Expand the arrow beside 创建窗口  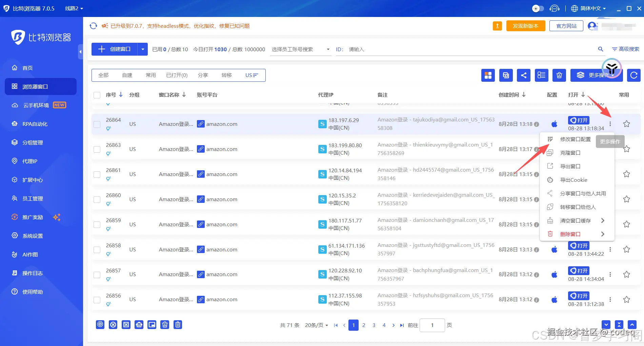pos(143,49)
